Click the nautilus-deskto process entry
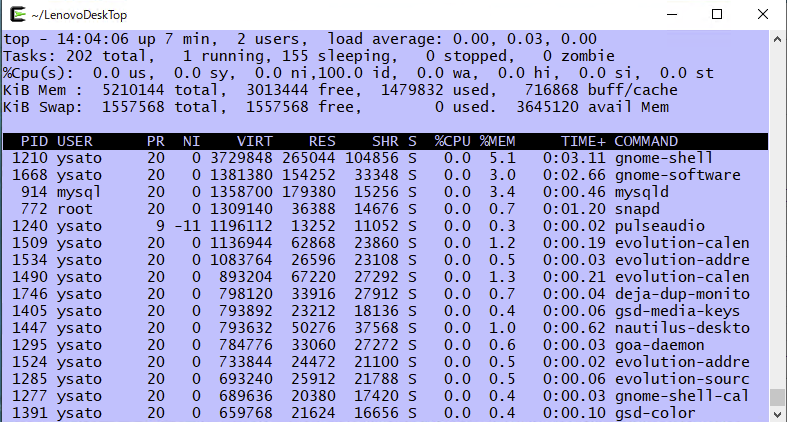Image resolution: width=787 pixels, height=422 pixels. [680, 328]
